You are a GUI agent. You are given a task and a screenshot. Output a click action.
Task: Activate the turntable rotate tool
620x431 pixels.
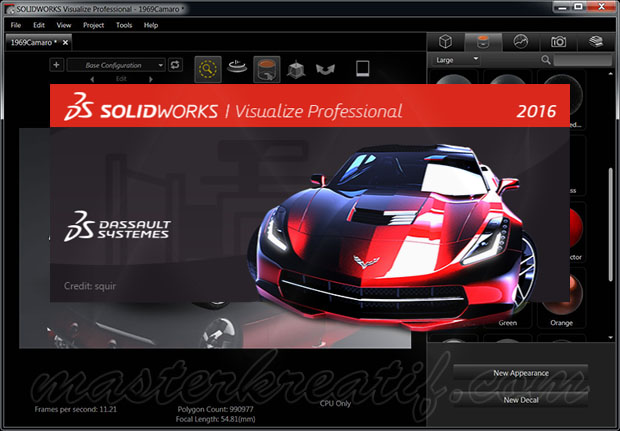tap(237, 68)
